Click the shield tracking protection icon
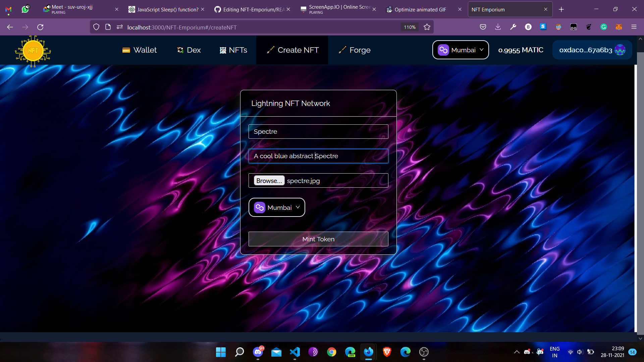This screenshot has height=362, width=644. click(x=96, y=27)
